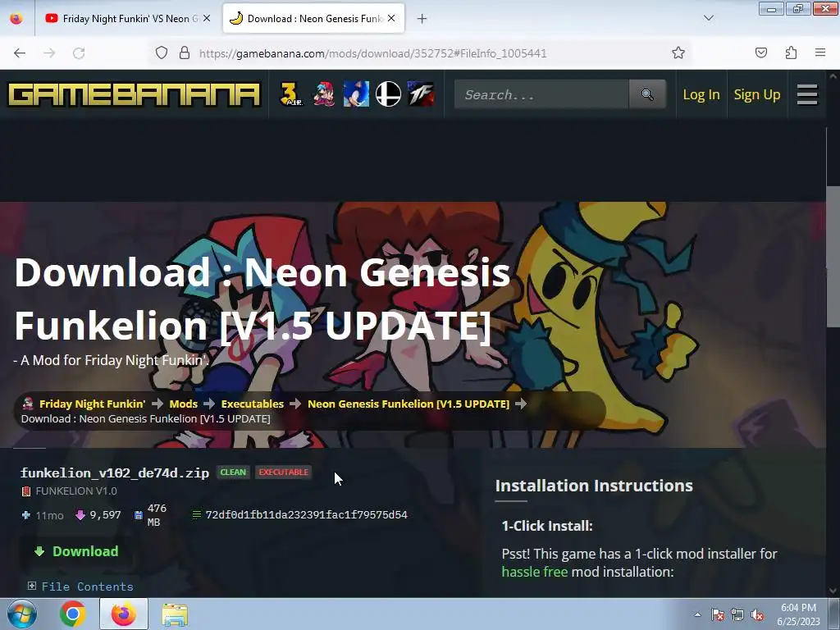Click the 476 MB file size
The height and width of the screenshot is (630, 840).
(157, 515)
